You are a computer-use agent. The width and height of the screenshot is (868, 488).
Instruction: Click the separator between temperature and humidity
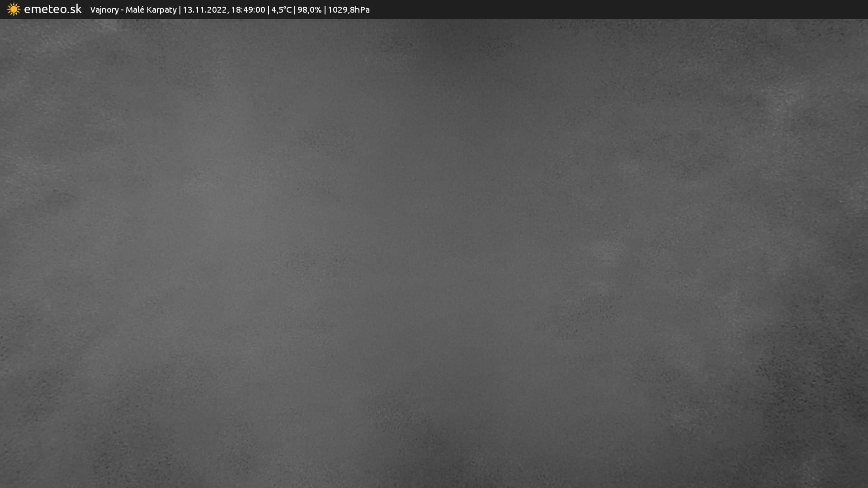tap(295, 10)
